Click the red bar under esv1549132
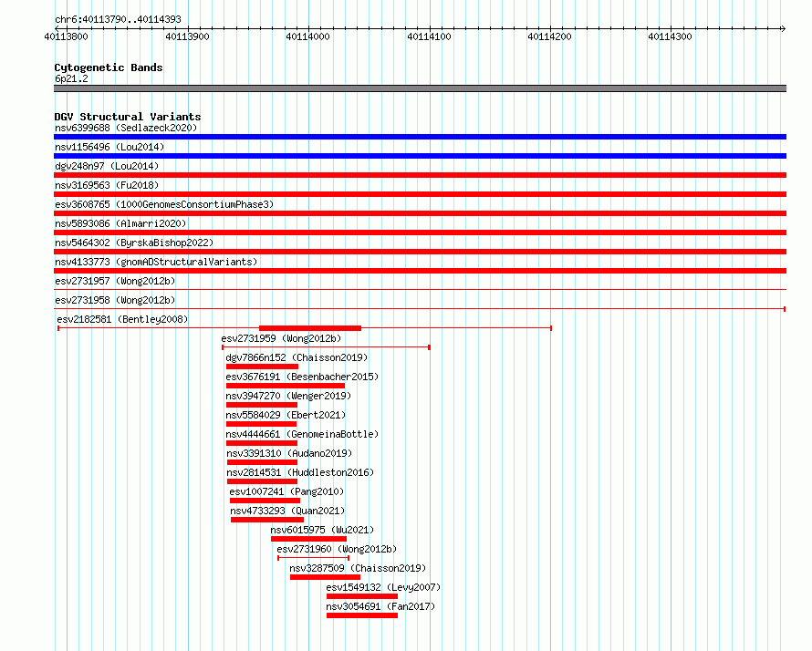 click(x=362, y=596)
